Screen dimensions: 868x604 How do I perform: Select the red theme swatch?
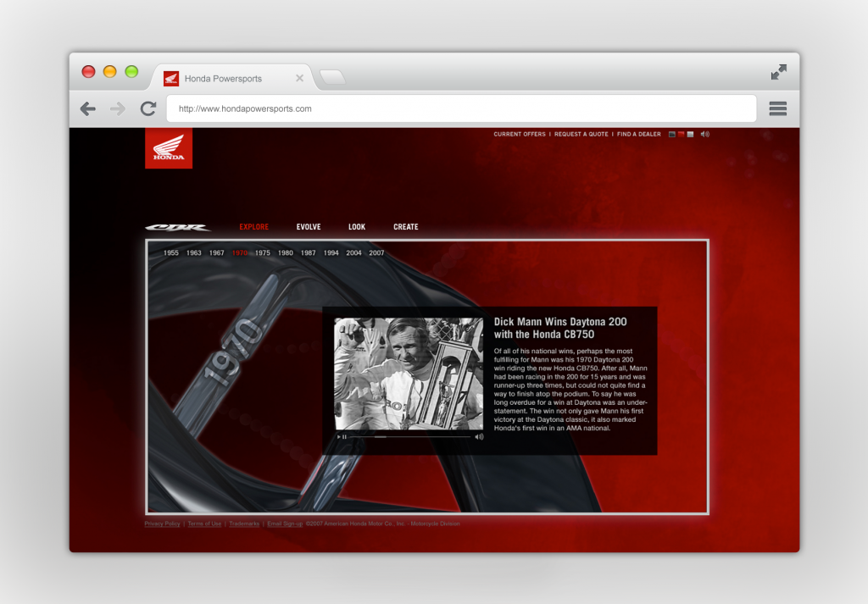[x=682, y=134]
